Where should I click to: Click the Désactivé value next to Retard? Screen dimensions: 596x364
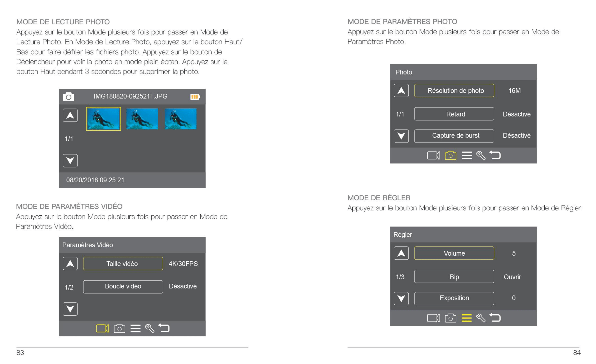point(517,114)
